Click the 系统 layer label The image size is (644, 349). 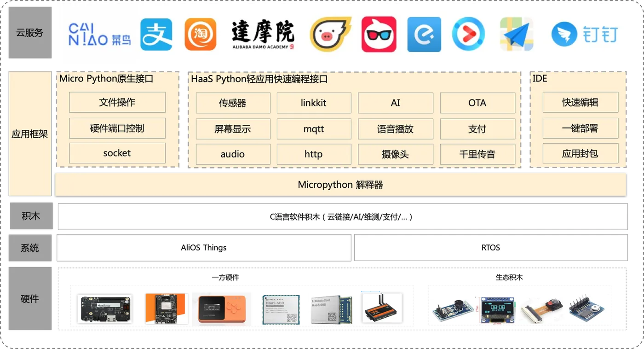click(x=30, y=248)
